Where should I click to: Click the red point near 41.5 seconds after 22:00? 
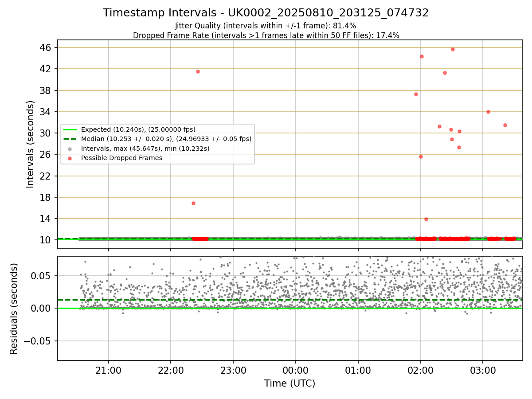(x=198, y=71)
